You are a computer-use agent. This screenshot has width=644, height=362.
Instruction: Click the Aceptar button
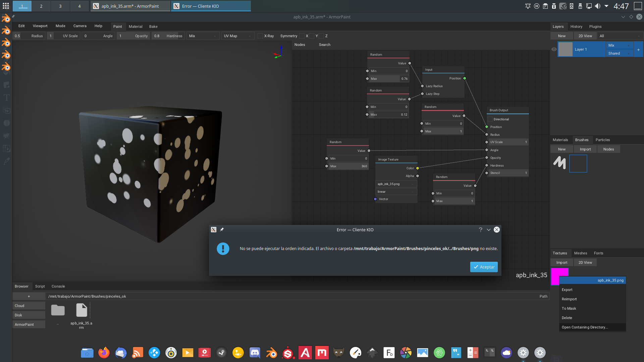[x=484, y=267]
